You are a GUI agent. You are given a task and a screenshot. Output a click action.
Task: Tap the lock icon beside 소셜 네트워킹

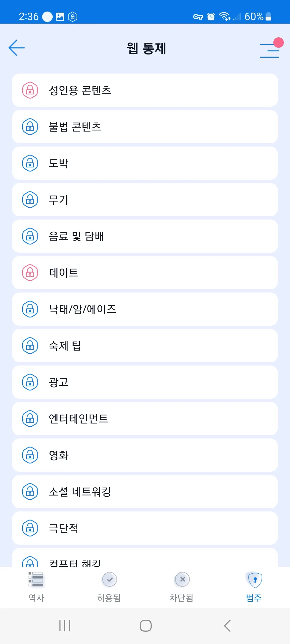coord(30,492)
